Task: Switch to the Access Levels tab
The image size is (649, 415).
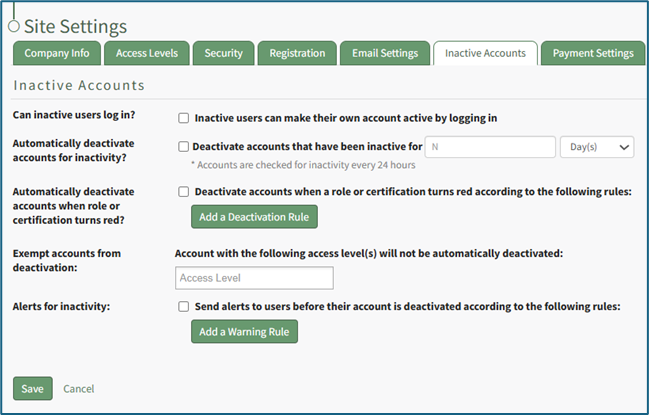Action: (146, 54)
